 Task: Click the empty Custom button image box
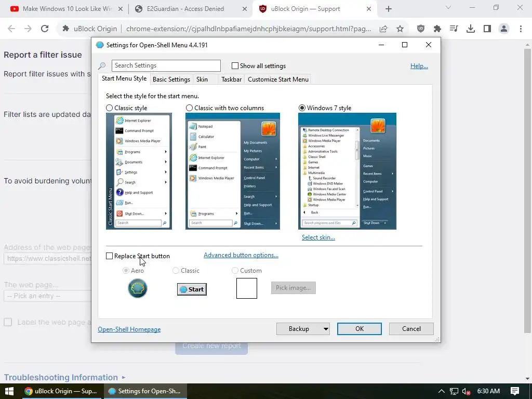247,288
